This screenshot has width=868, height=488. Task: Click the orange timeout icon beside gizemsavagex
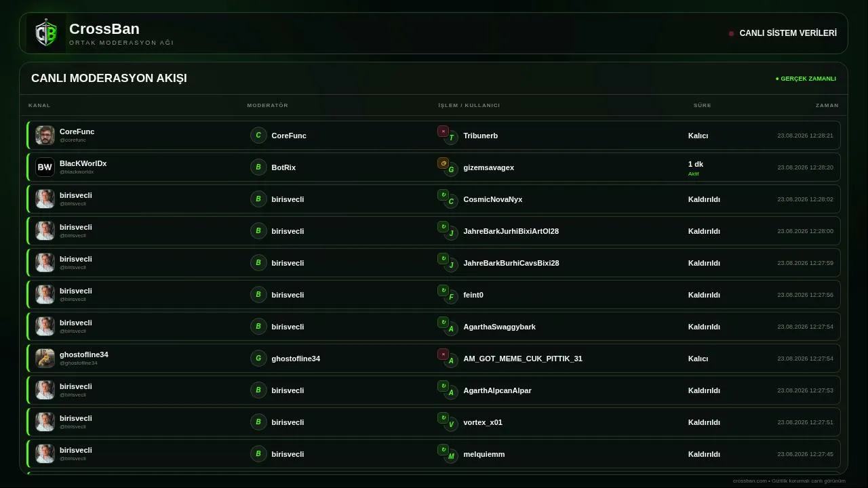pyautogui.click(x=443, y=163)
